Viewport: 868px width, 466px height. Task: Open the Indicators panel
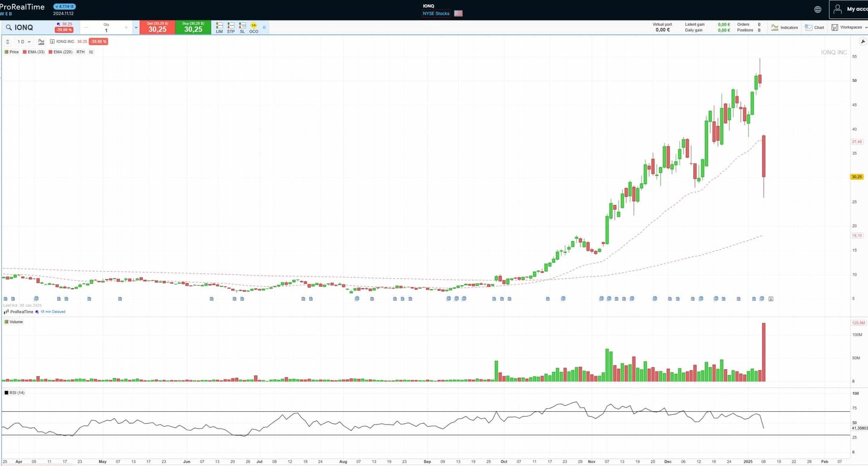click(x=784, y=27)
